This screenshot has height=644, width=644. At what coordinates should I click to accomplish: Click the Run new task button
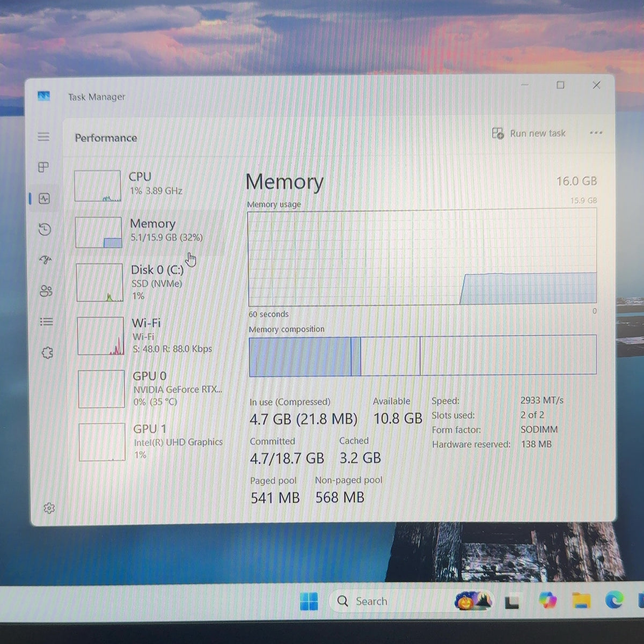coord(529,133)
